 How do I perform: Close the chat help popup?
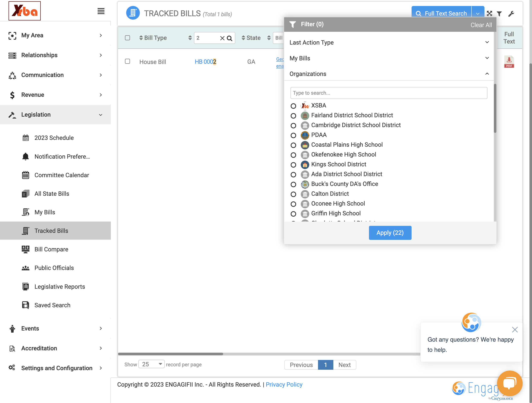(515, 329)
